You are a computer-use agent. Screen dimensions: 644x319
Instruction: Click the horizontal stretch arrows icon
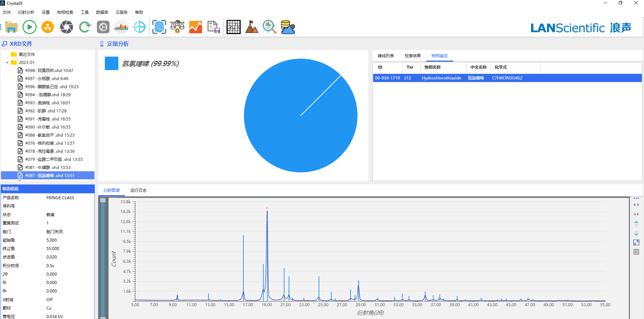(636, 205)
